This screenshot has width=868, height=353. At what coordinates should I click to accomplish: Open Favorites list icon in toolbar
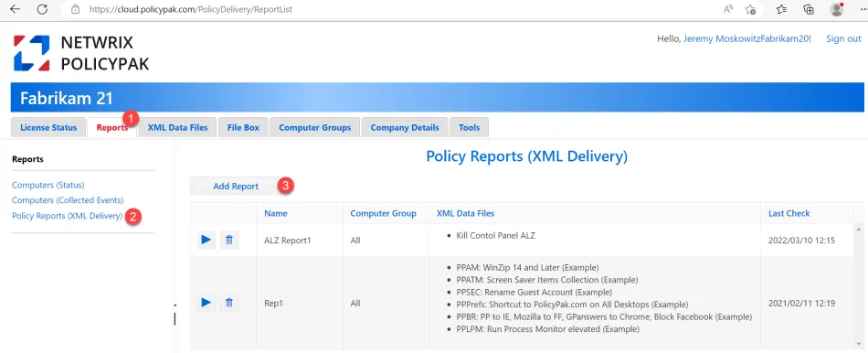point(781,9)
